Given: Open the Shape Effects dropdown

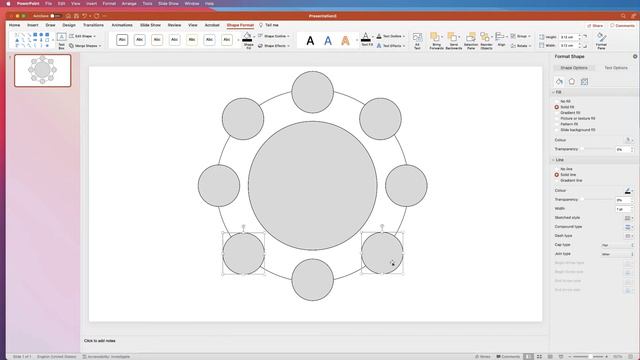Looking at the screenshot, I should (x=274, y=46).
